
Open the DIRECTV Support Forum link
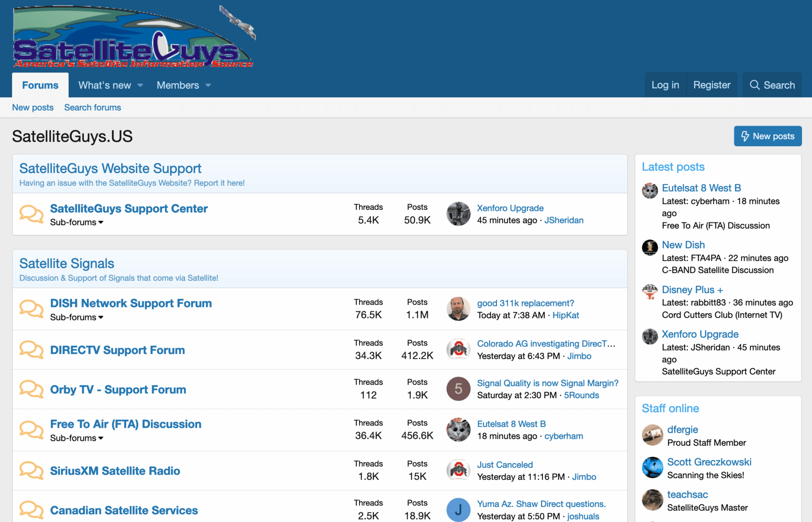pyautogui.click(x=117, y=350)
